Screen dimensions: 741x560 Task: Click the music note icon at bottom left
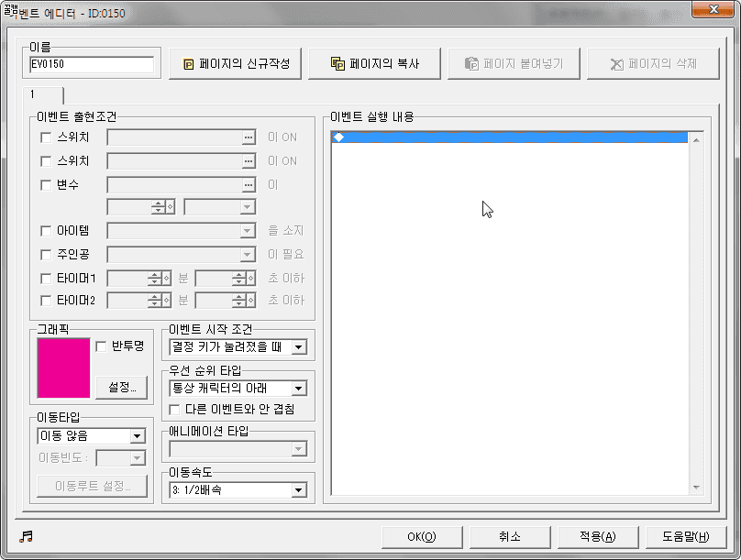click(x=26, y=536)
